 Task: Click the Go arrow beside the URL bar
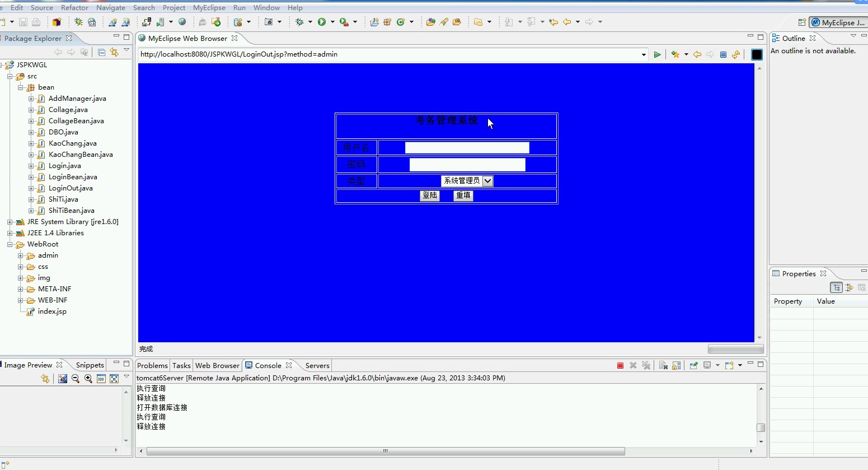coord(657,54)
